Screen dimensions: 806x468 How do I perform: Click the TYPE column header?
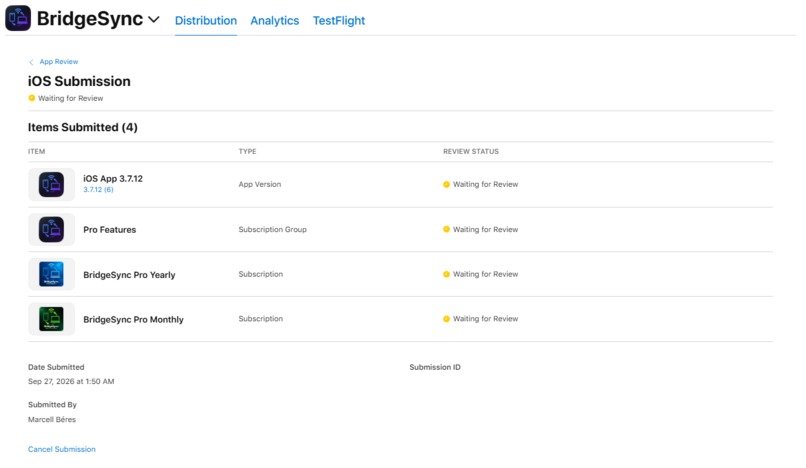coord(247,151)
